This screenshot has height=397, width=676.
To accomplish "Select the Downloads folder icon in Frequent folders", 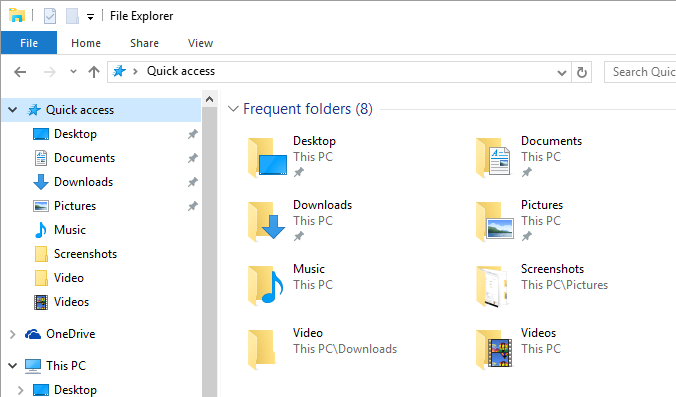I will click(267, 221).
